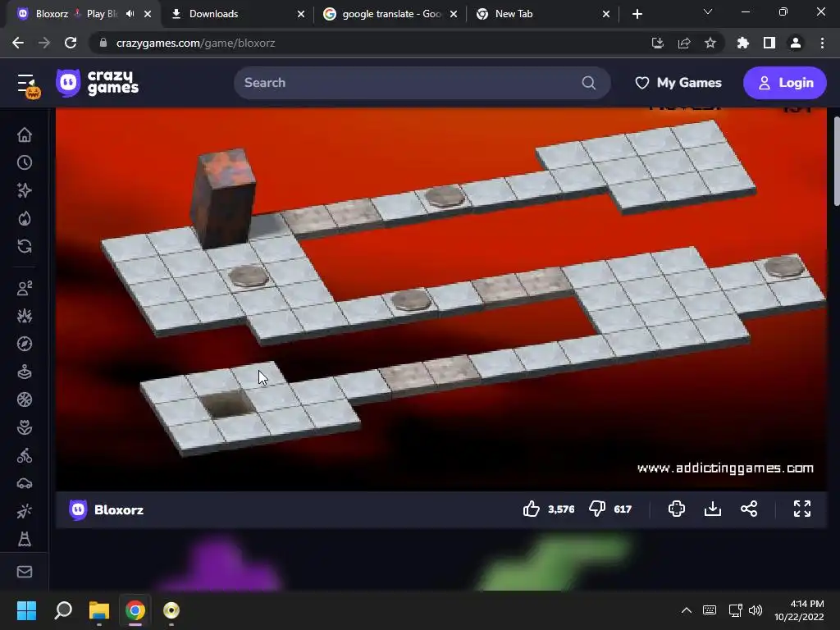Select the Bloxorz browser tab
The image size is (840, 630).
[x=83, y=14]
